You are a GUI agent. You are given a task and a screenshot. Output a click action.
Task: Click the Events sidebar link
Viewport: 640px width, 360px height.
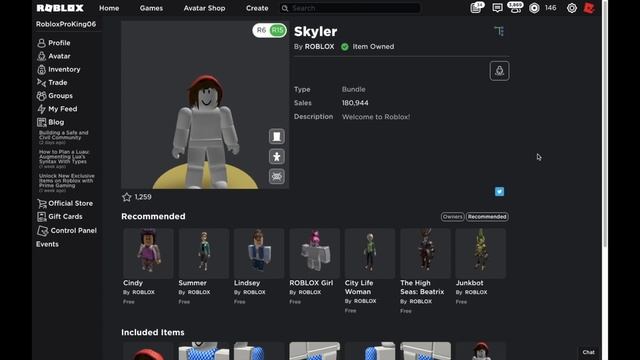click(x=47, y=244)
